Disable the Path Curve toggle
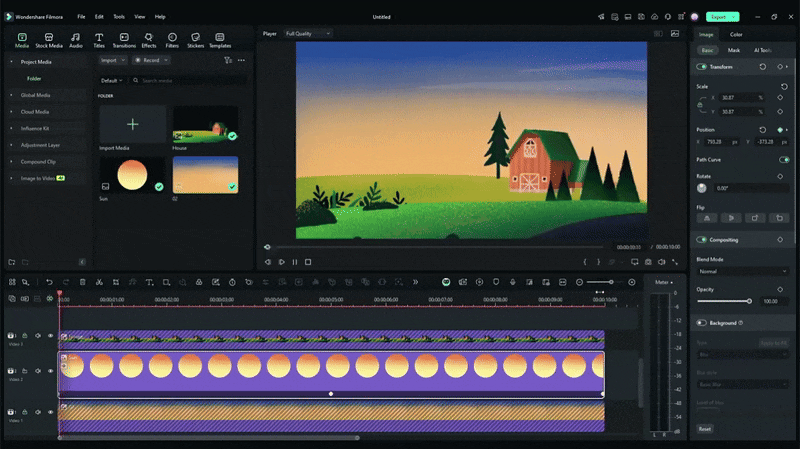800x449 pixels. tap(784, 159)
